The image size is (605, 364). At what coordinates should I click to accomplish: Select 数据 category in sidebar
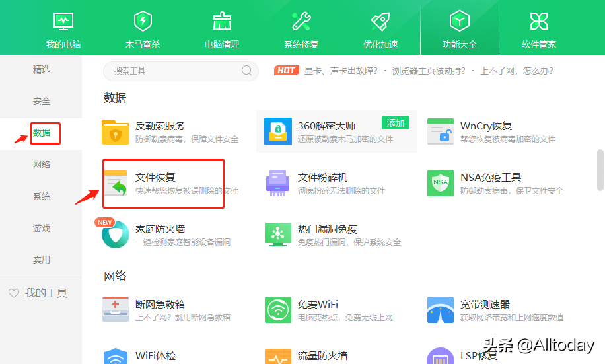coord(42,133)
